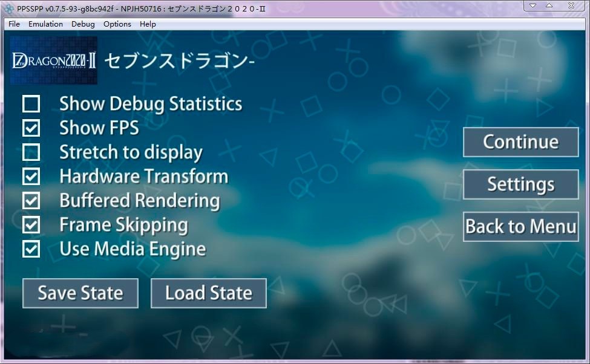Click the セブンスドラゴン game title text
590x364 pixels.
pos(180,61)
